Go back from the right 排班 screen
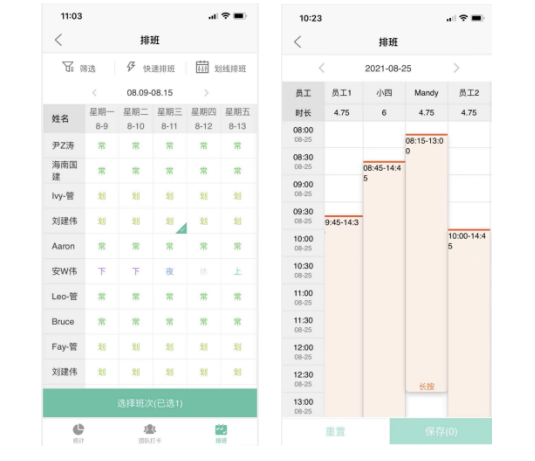 [x=298, y=42]
